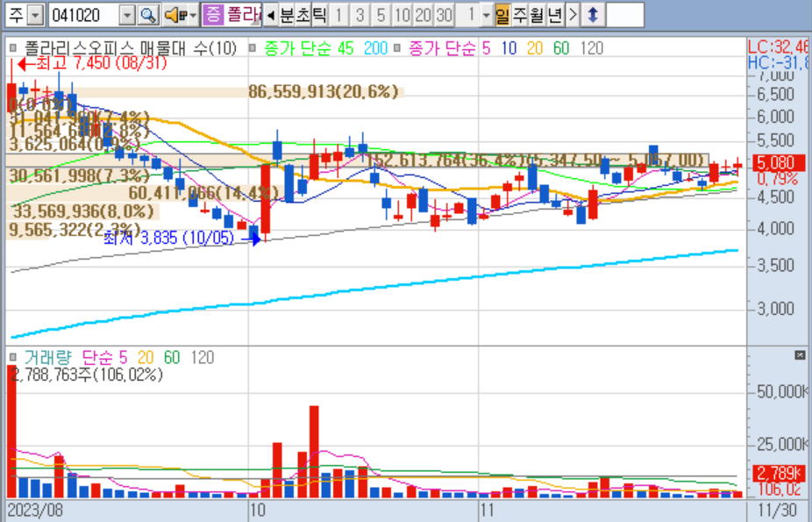
Task: Click the 33,569,936(8.0%) volume profile label
Action: tap(83, 211)
